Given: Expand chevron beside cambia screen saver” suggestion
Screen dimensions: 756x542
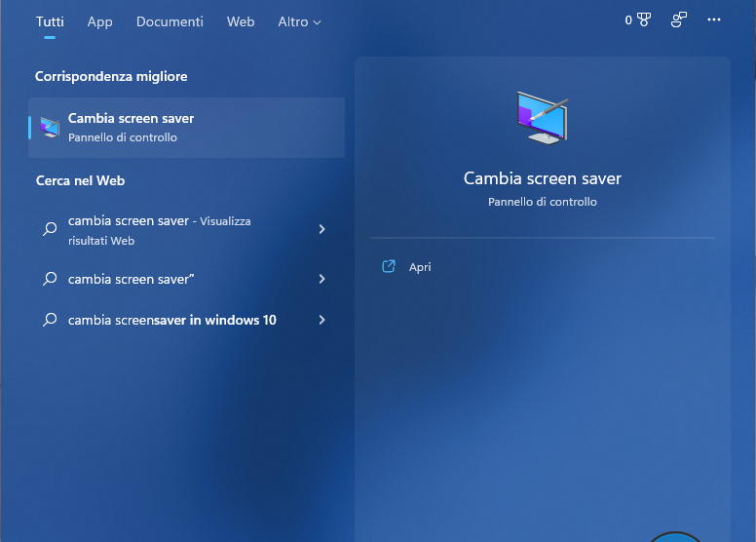Looking at the screenshot, I should coord(322,279).
